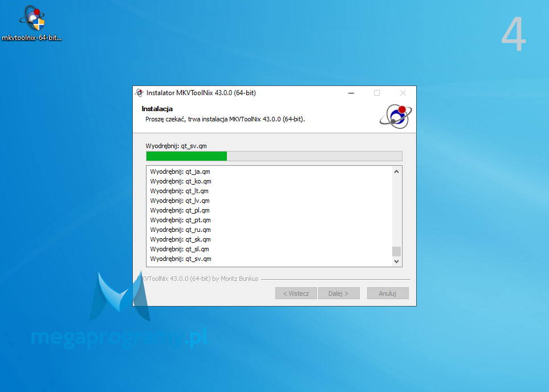549x392 pixels.
Task: Select log line 'Wyodrębnij: qt_pl.qm'
Action: click(x=180, y=210)
